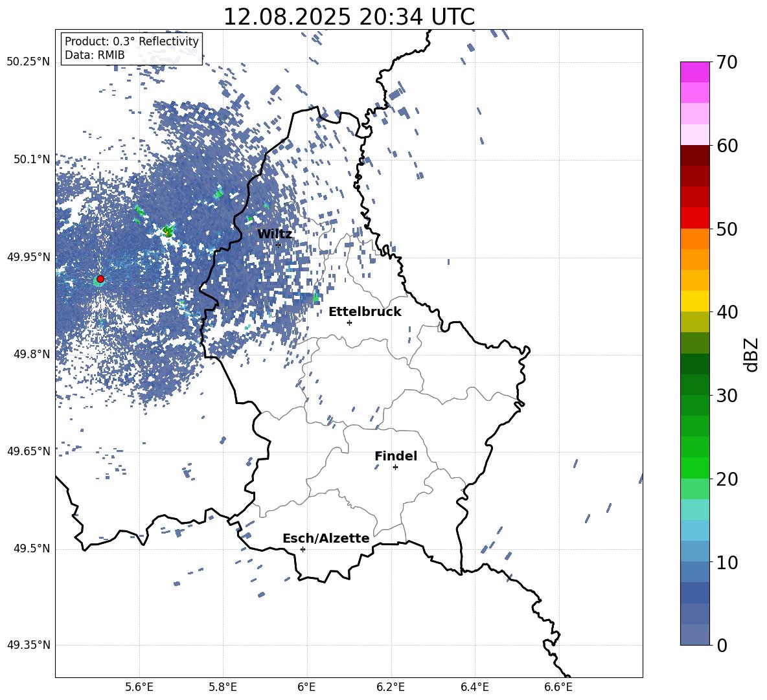This screenshot has height=700, width=767.
Task: Click the red radar site marker dot
Action: 100,278
